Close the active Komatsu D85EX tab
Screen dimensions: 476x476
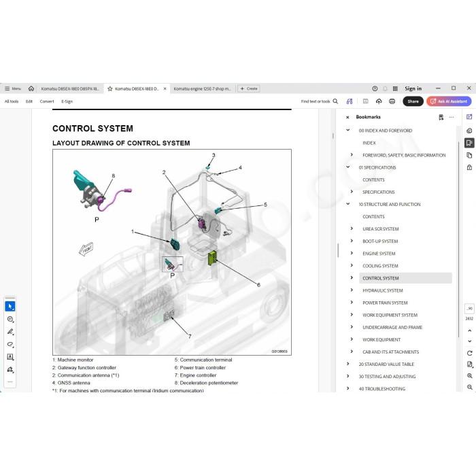pyautogui.click(x=165, y=88)
